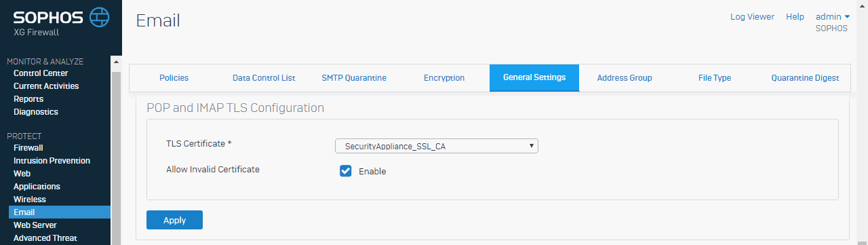Open the Address Group tab
Screen dimensions: 868x245
pyautogui.click(x=625, y=78)
